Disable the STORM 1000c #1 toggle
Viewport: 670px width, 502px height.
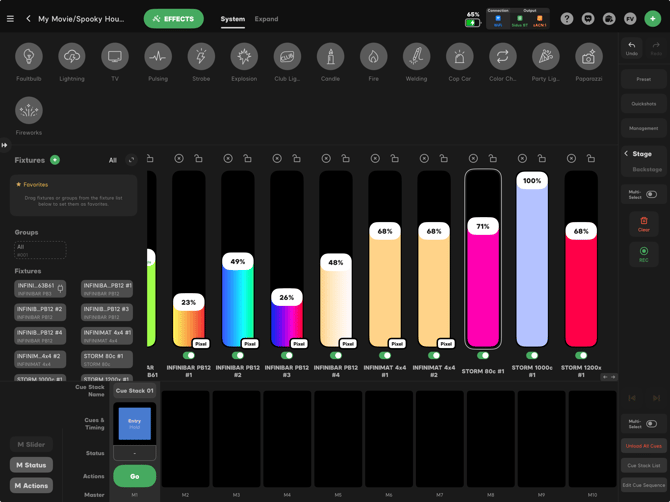[x=532, y=355]
